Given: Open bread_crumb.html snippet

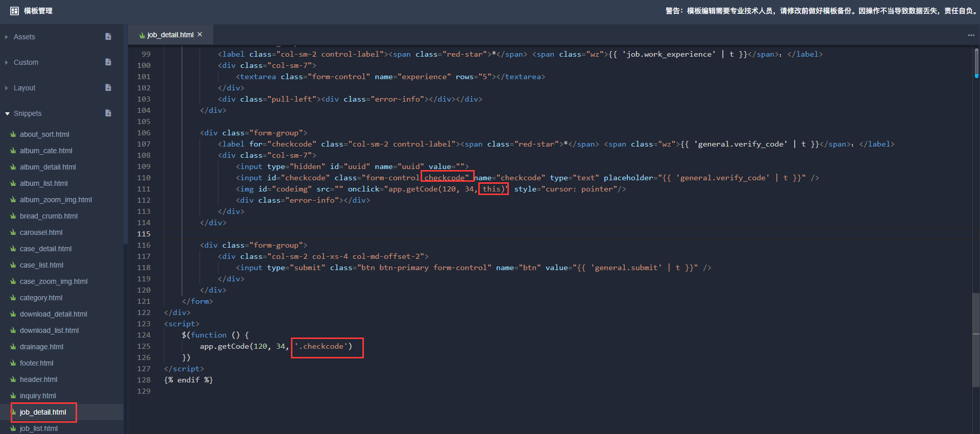Looking at the screenshot, I should [x=48, y=216].
